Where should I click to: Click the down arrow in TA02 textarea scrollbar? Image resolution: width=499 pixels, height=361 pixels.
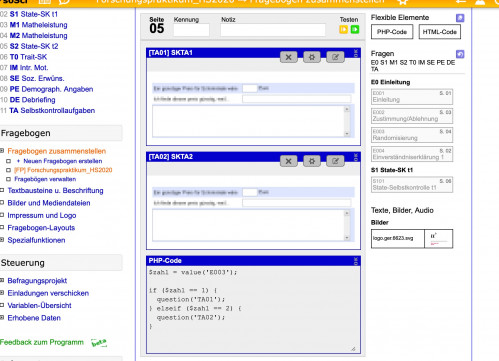tap(347, 237)
